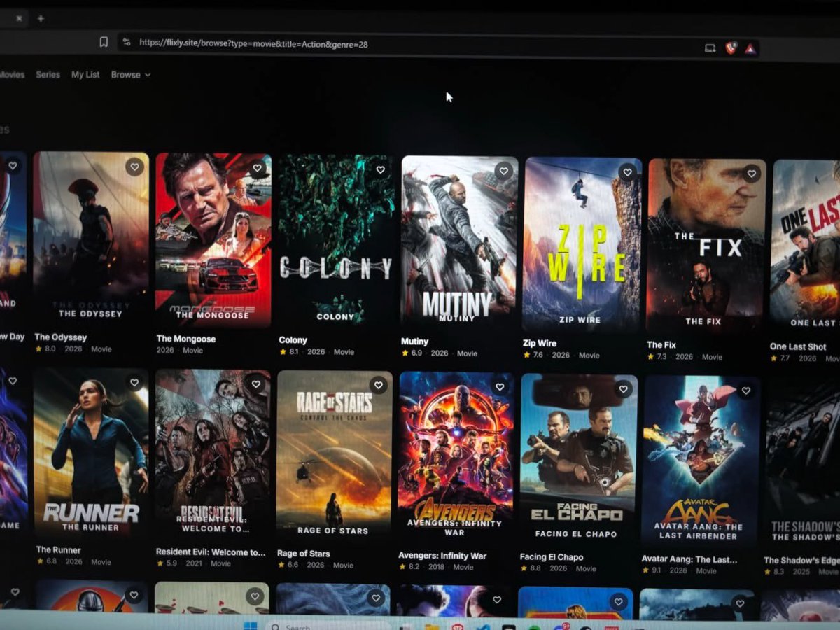Click the Brave rewards triangle icon
This screenshot has width=840, height=630.
click(x=750, y=49)
